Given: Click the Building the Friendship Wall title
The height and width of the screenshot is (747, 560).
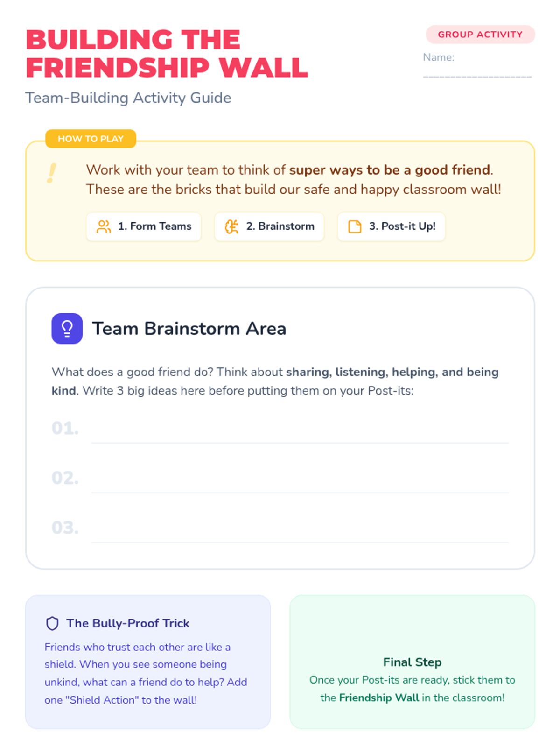Looking at the screenshot, I should coord(167,53).
